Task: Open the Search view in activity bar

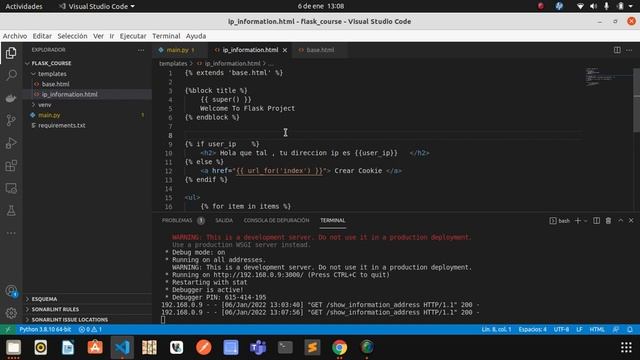Action: [x=11, y=75]
